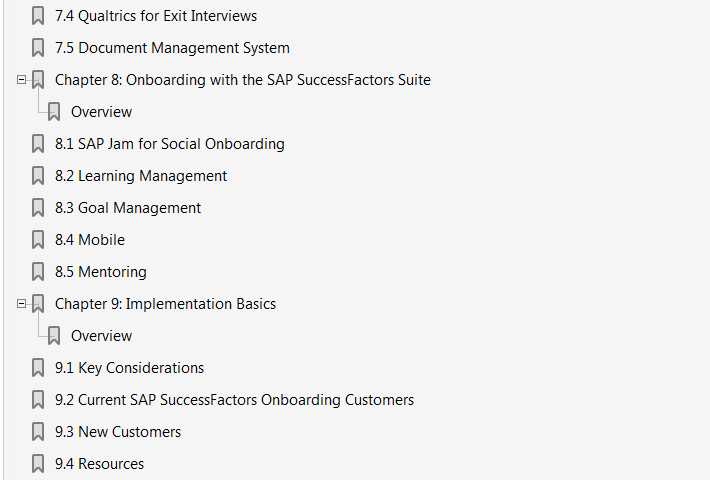Select 9.2 Current SAP SuccessFactors Onboarding Customers
This screenshot has height=480, width=710.
(x=235, y=400)
